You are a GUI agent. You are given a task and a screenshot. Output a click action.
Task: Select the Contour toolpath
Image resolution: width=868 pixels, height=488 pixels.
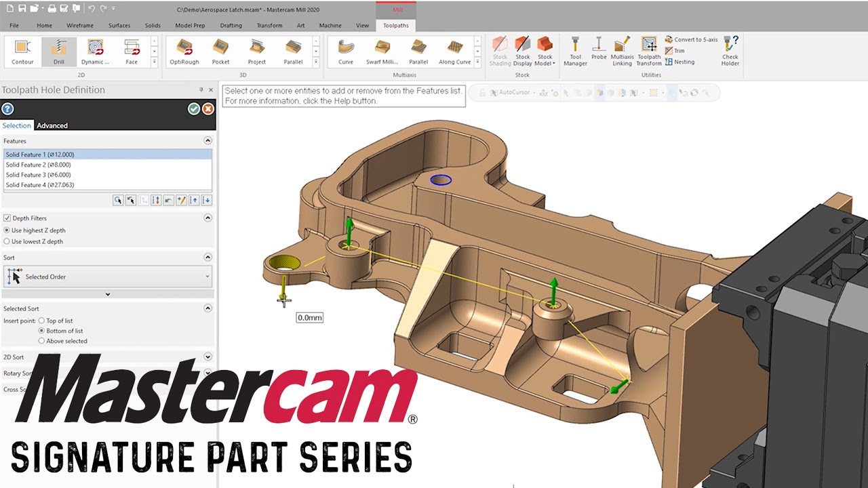tap(22, 52)
